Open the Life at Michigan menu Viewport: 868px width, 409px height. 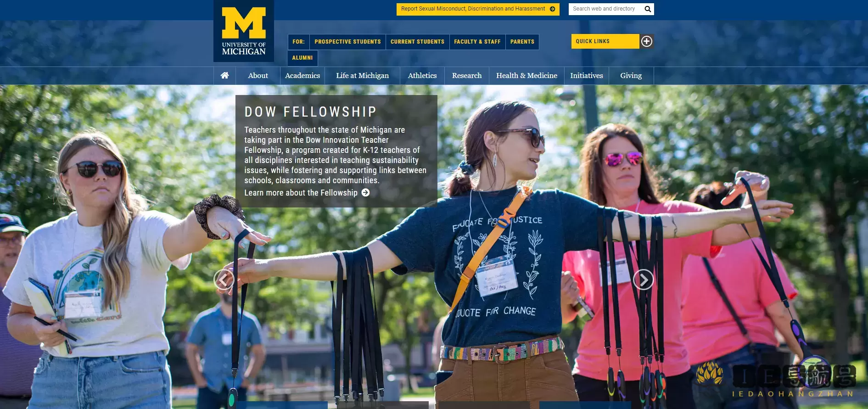362,75
